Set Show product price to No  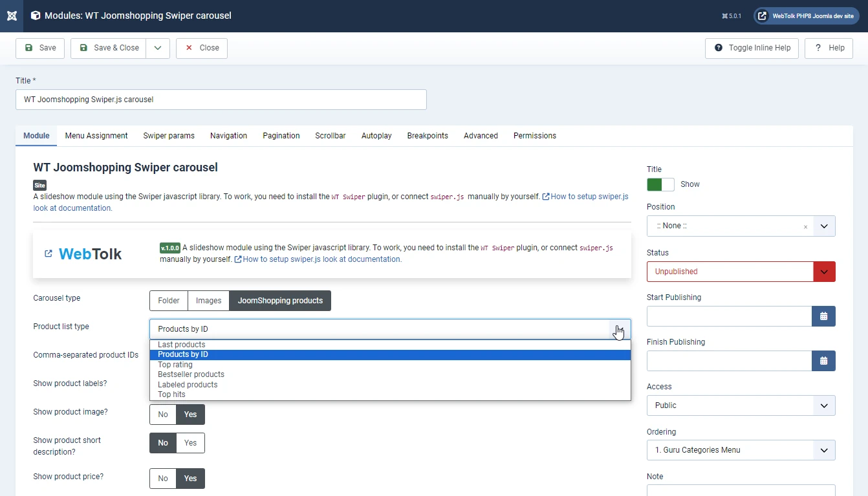coord(163,479)
